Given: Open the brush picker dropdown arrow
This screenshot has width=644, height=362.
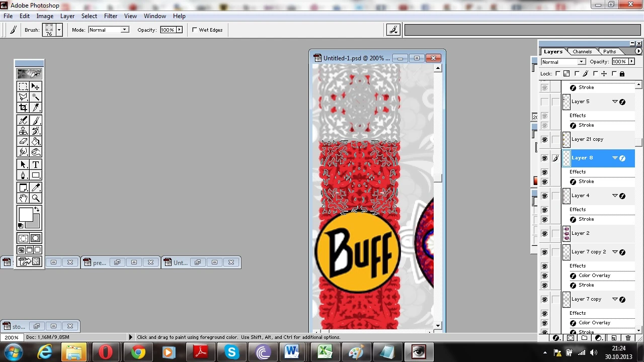Looking at the screenshot, I should click(x=59, y=30).
